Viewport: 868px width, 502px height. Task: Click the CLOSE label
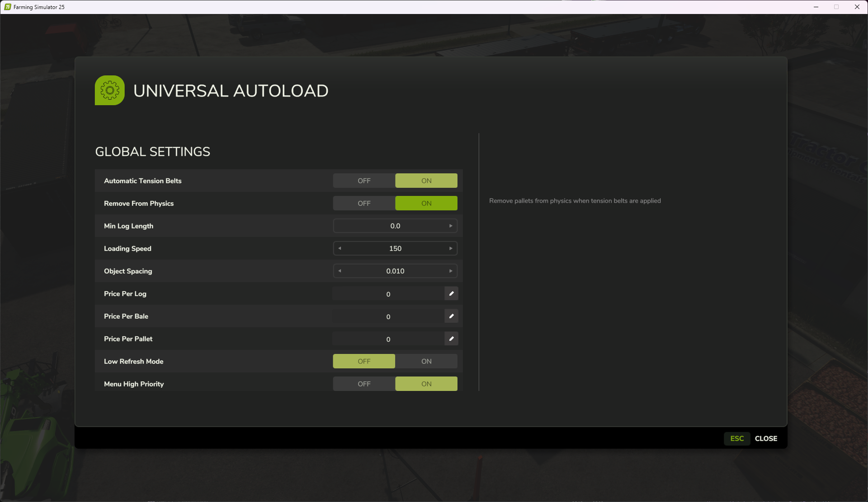pos(766,439)
